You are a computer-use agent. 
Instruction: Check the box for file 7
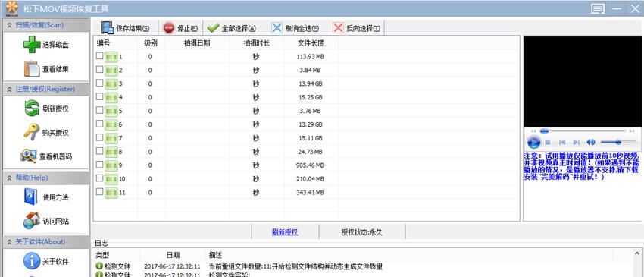point(99,137)
